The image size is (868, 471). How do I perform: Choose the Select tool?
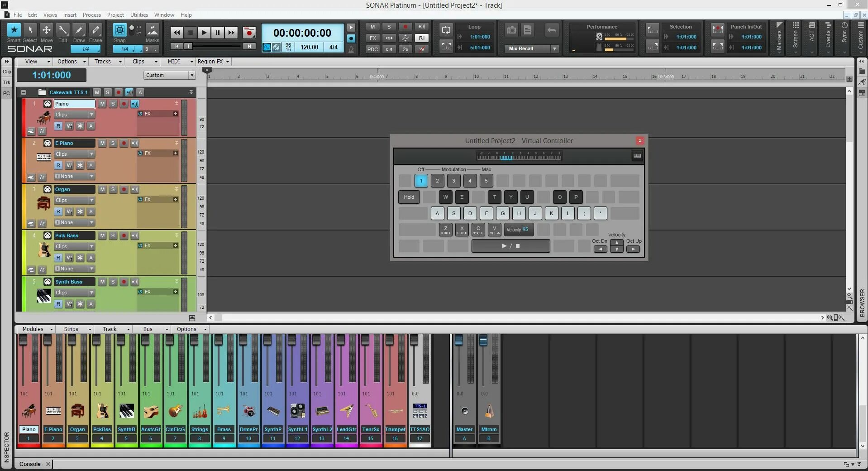click(30, 30)
